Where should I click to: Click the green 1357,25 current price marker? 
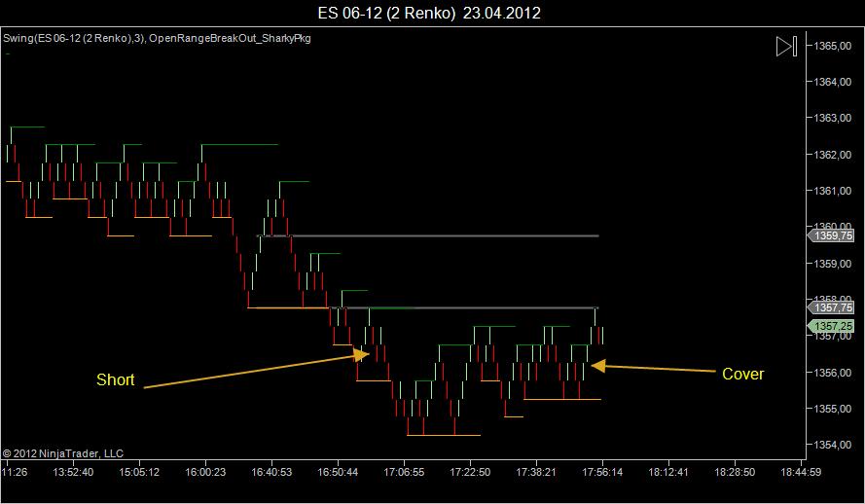[x=831, y=326]
